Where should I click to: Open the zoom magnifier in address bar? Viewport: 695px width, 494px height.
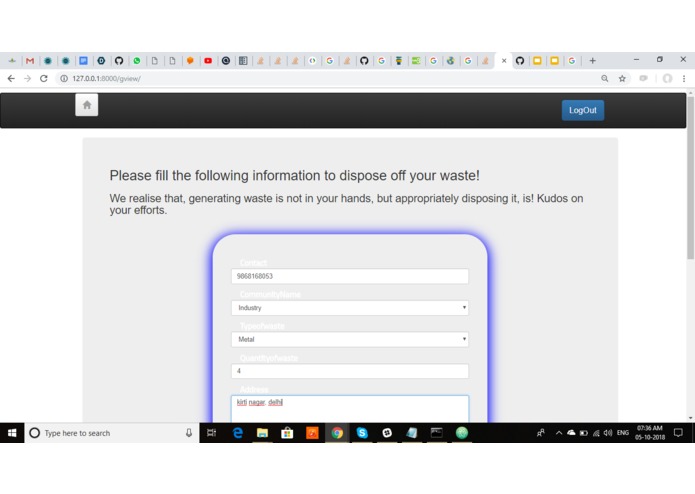pyautogui.click(x=605, y=78)
